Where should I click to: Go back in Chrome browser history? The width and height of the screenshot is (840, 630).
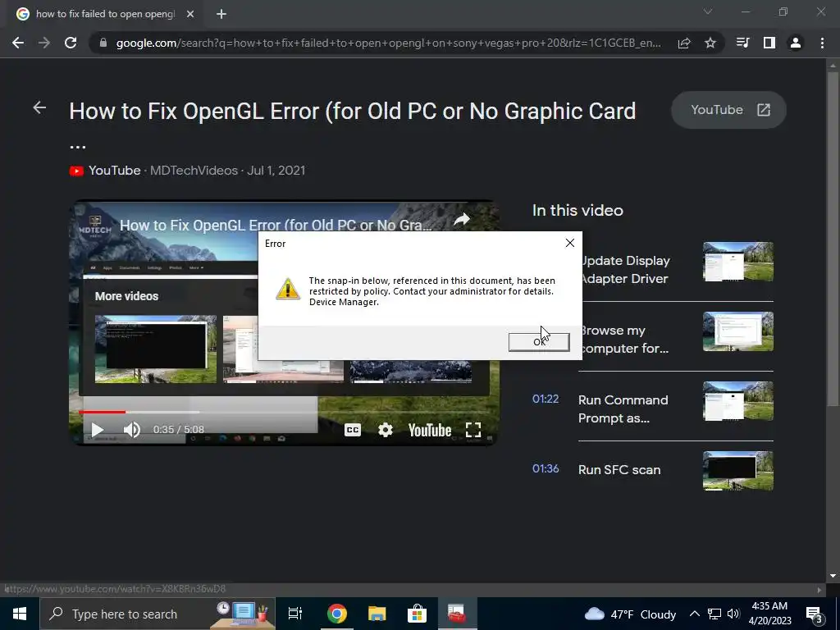point(18,43)
